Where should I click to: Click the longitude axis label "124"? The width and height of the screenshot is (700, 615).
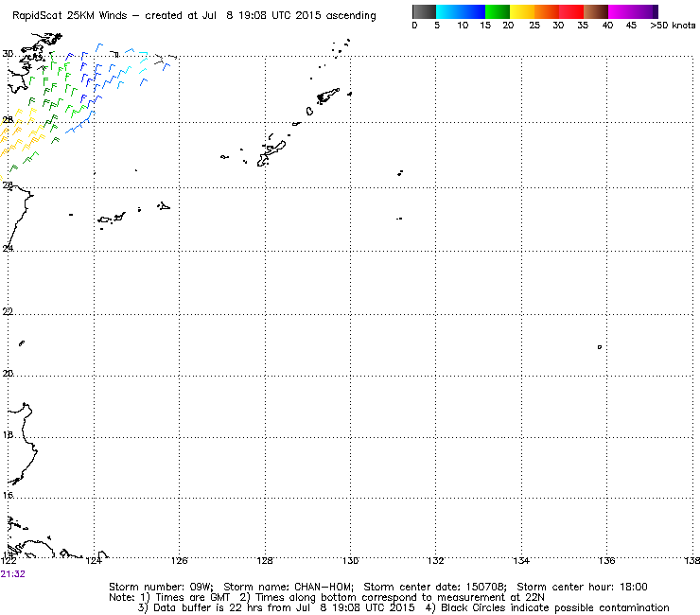tap(94, 561)
